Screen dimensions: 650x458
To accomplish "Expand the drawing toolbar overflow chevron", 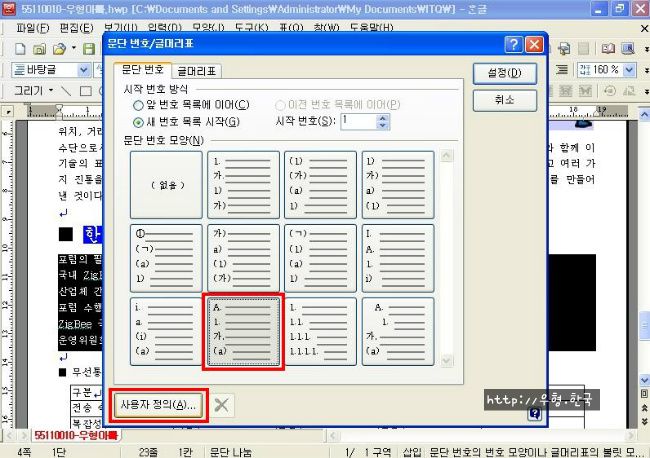I will 646,91.
